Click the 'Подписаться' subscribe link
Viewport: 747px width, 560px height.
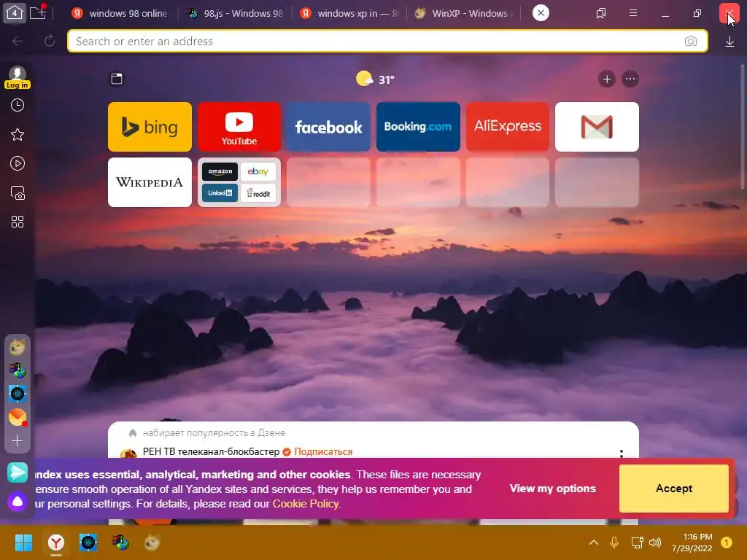click(323, 451)
